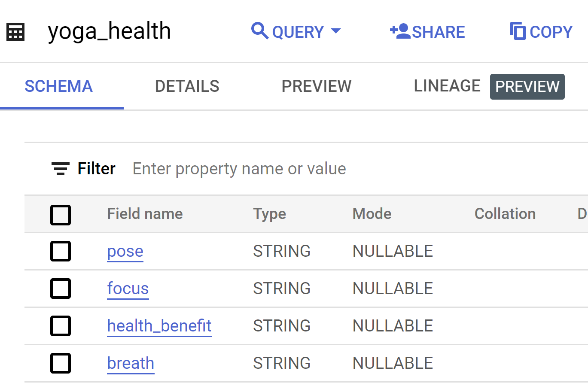Click the Copy table icon
Image resolution: width=588 pixels, height=392 pixels.
(x=518, y=31)
